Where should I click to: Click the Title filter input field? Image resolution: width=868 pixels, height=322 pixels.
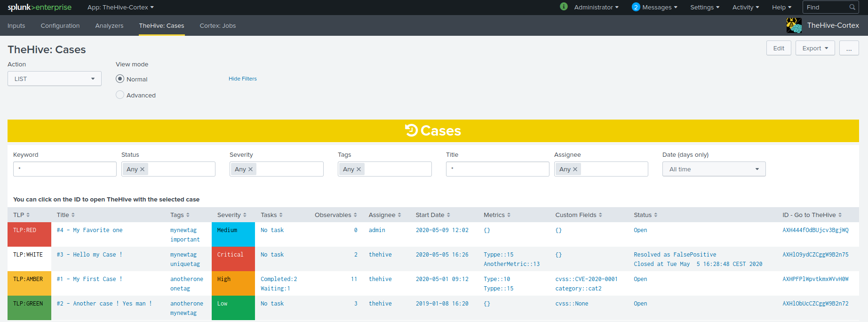pyautogui.click(x=498, y=169)
